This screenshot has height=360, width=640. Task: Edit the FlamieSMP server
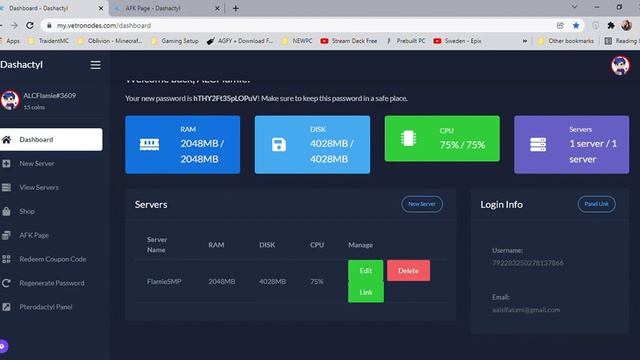[x=366, y=271]
